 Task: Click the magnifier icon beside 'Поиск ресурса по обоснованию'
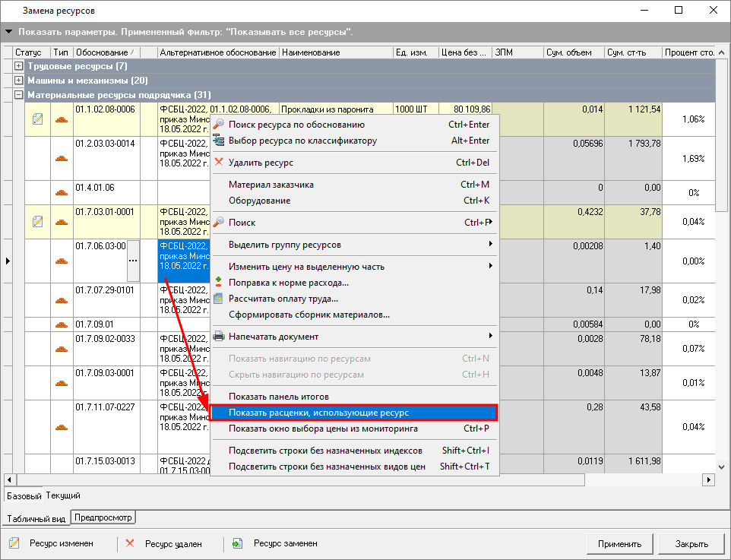(x=219, y=125)
